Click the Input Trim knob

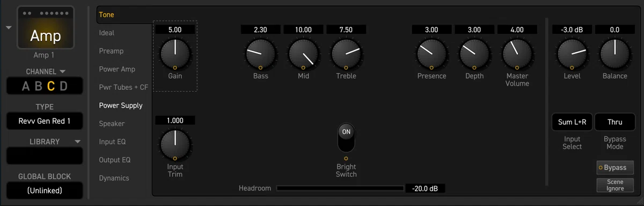pyautogui.click(x=175, y=144)
